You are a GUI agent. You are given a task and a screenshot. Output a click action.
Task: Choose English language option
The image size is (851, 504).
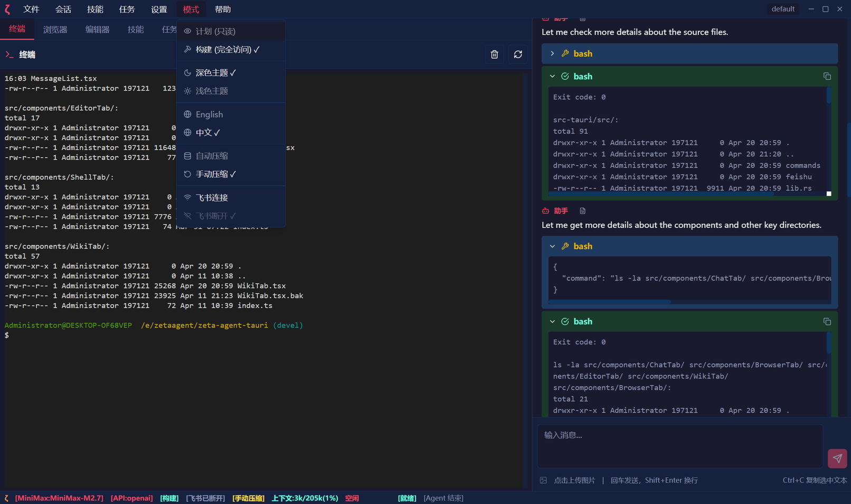(x=209, y=114)
